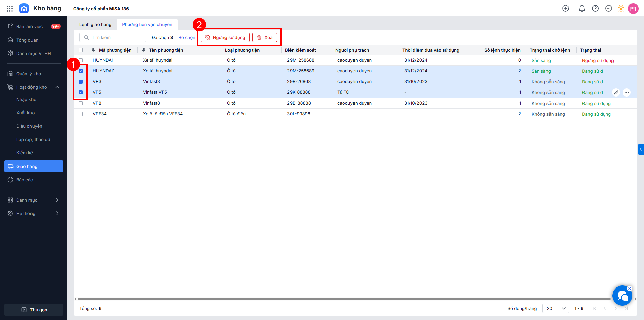Open the app launcher grid icon
The height and width of the screenshot is (320, 644).
tap(10, 9)
